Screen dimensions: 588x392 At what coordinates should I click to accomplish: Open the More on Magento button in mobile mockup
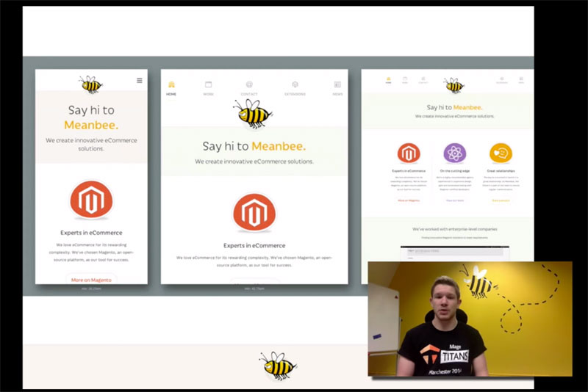[x=91, y=280]
